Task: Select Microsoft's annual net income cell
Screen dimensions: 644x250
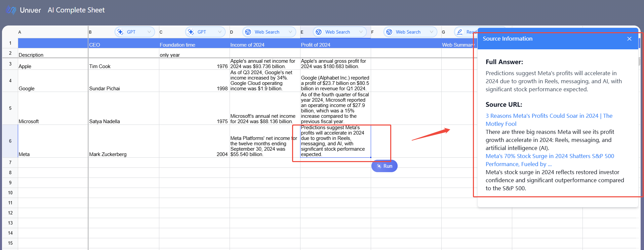Action: [265, 108]
